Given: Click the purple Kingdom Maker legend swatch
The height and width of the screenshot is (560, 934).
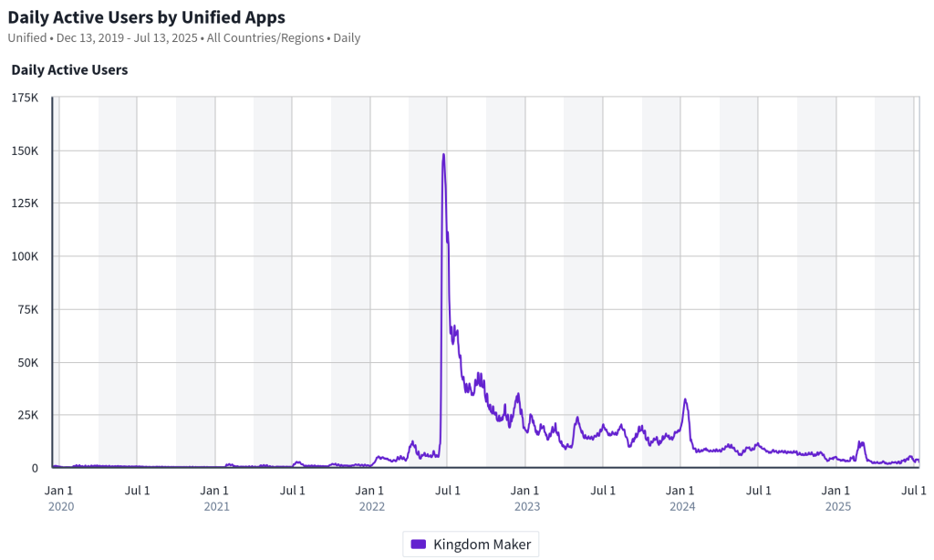Looking at the screenshot, I should tap(418, 544).
